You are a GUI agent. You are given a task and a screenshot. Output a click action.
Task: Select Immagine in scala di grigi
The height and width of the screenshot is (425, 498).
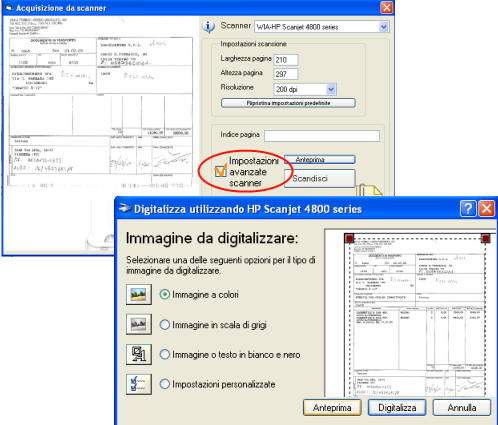[165, 324]
